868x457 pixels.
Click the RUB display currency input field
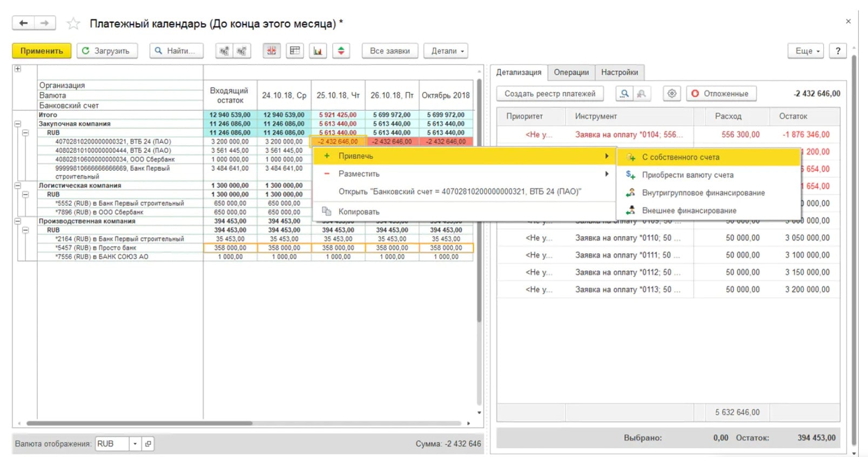click(x=112, y=444)
